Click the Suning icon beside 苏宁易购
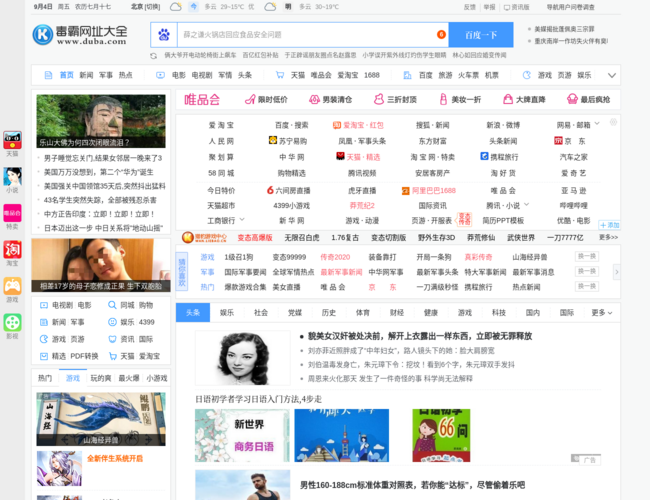This screenshot has width=650, height=500. (273, 140)
